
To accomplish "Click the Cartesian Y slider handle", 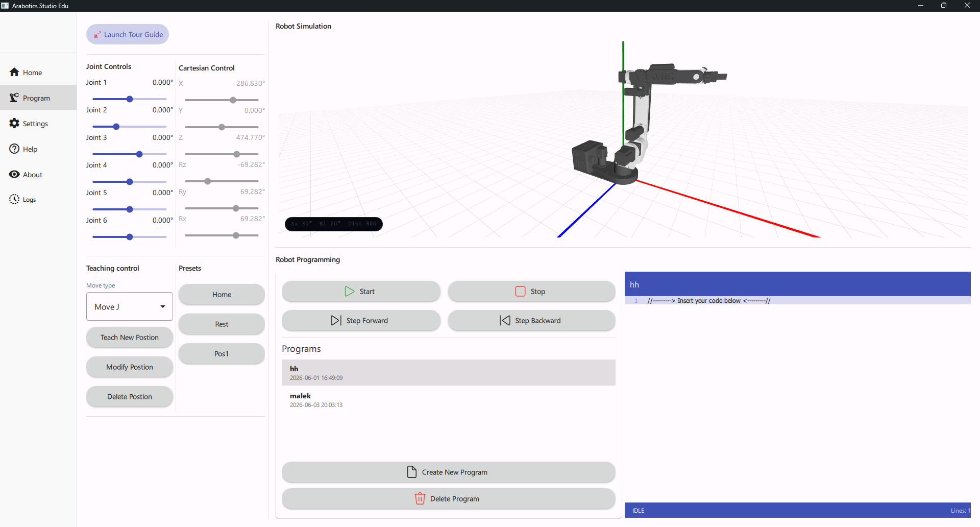I will (222, 127).
